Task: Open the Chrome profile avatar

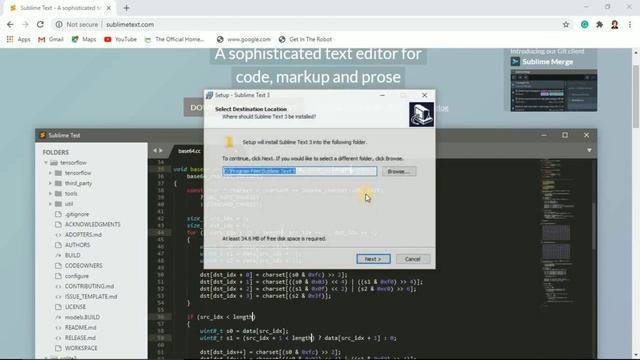Action: [x=615, y=24]
